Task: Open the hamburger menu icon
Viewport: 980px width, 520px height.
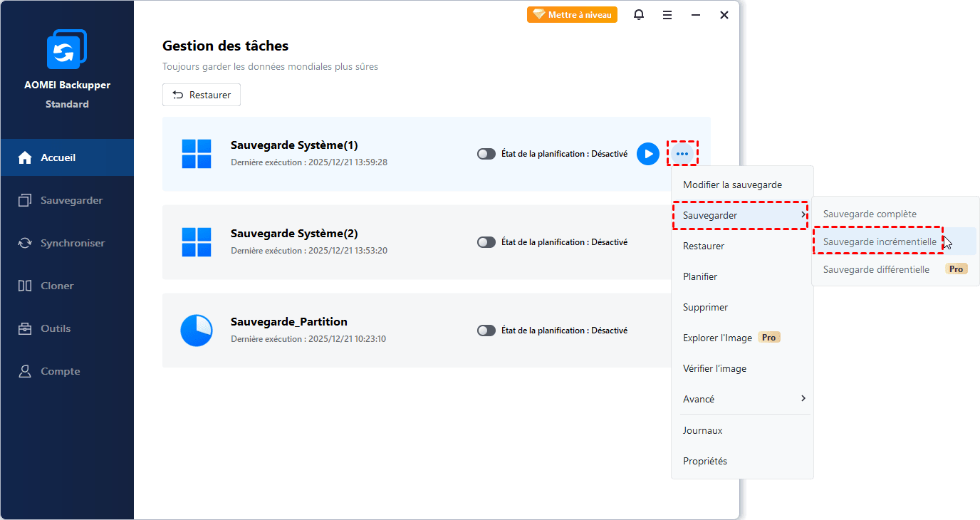Action: coord(667,15)
